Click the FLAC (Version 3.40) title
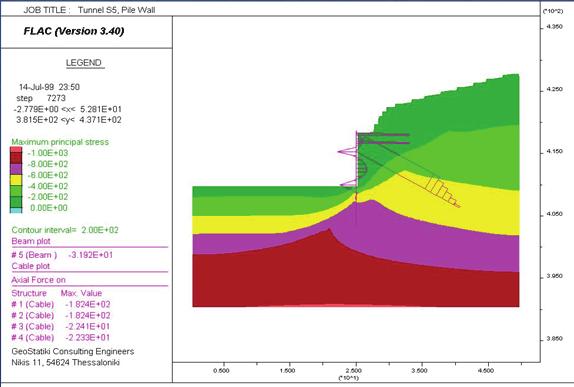574x387 pixels. (74, 31)
